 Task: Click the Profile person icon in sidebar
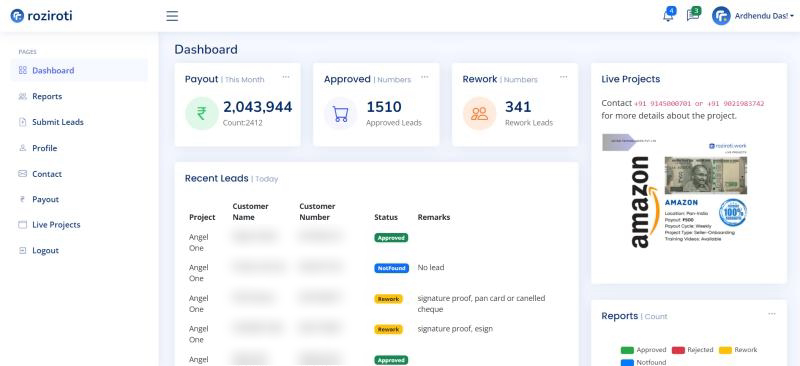click(x=22, y=148)
